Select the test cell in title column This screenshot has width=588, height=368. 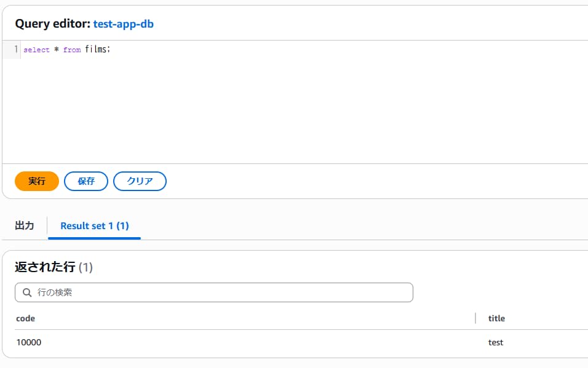(496, 342)
